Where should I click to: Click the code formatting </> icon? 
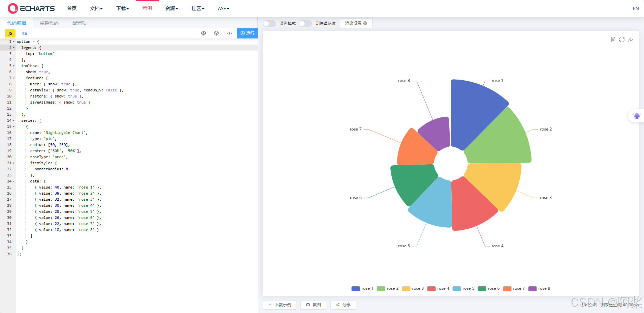[x=229, y=33]
